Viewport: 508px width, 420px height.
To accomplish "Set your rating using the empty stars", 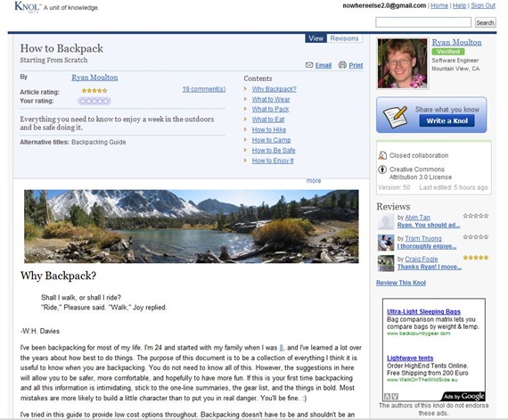I will [x=94, y=101].
